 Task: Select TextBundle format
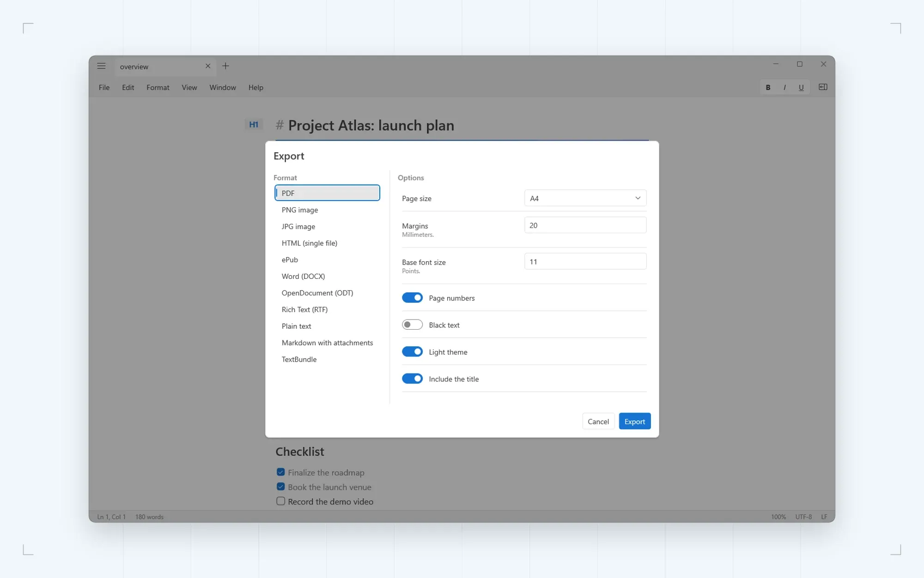pos(327,360)
